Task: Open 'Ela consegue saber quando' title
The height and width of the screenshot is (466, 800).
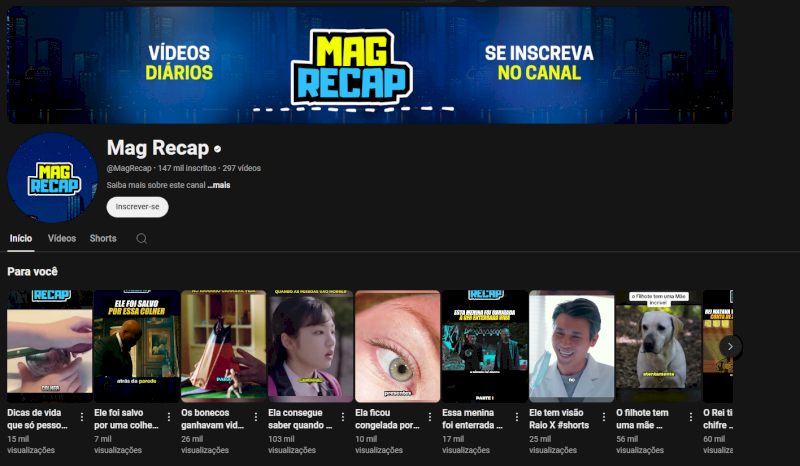Action: [x=300, y=419]
